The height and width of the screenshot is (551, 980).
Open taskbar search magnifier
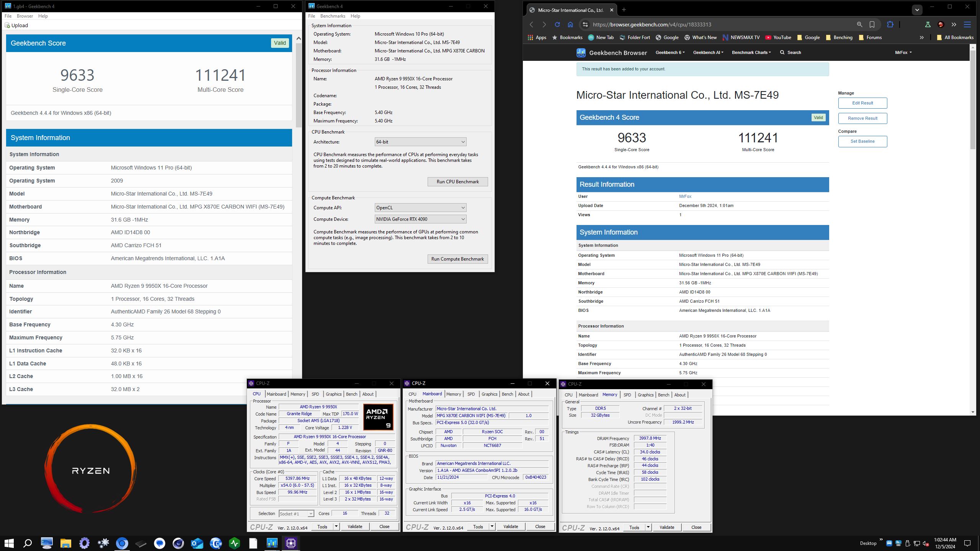point(28,543)
